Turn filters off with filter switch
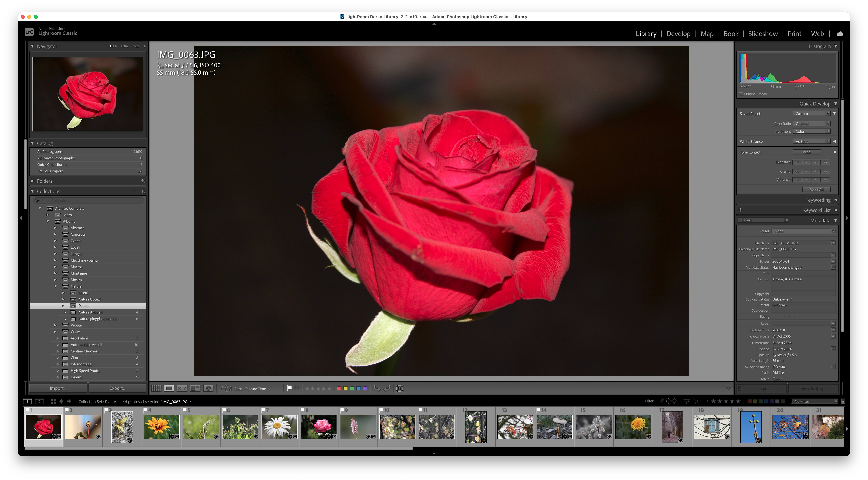This screenshot has height=480, width=868. (x=843, y=401)
